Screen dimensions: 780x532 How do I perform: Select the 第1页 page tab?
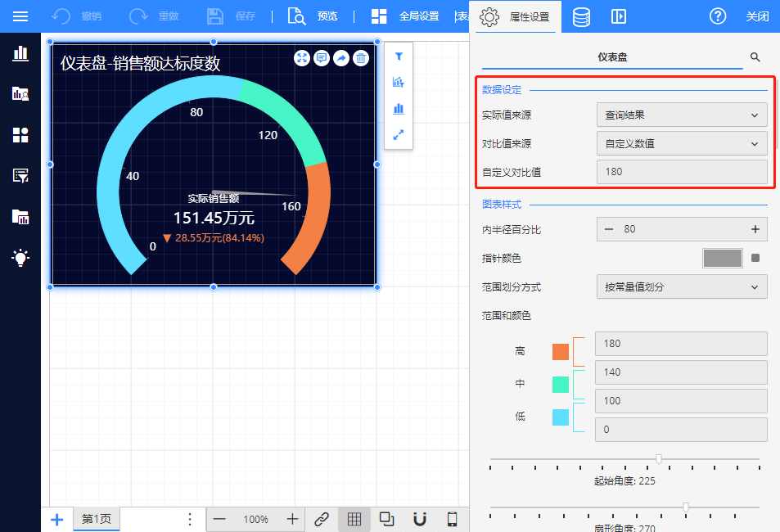pos(97,519)
